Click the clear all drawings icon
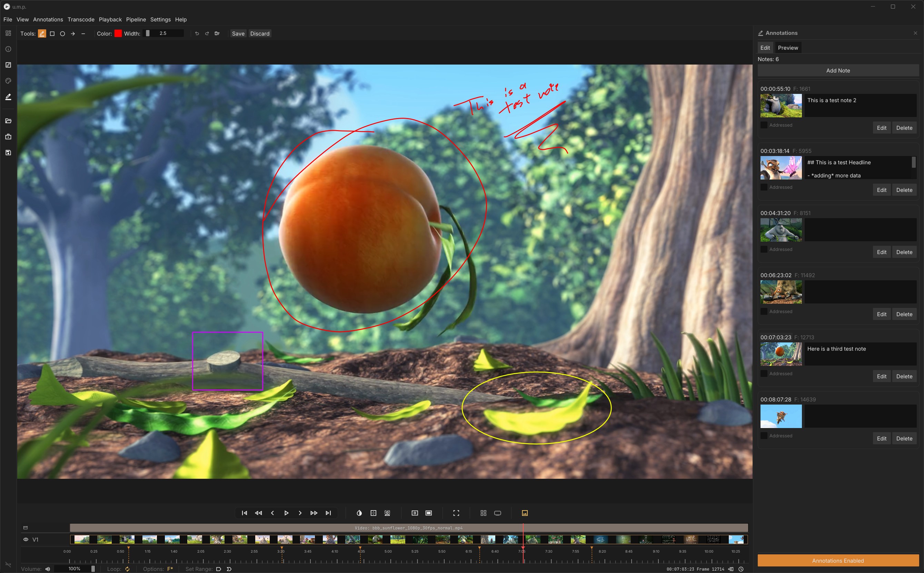This screenshot has width=924, height=573. pos(217,34)
